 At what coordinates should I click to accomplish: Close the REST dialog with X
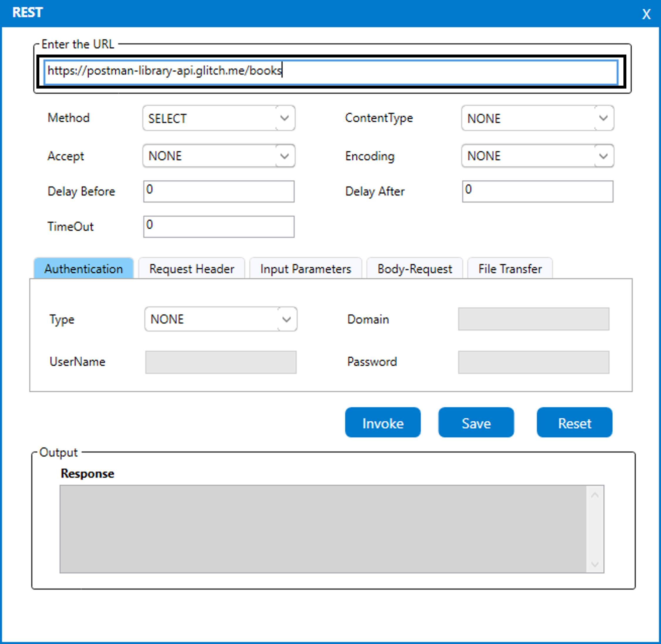(x=646, y=14)
